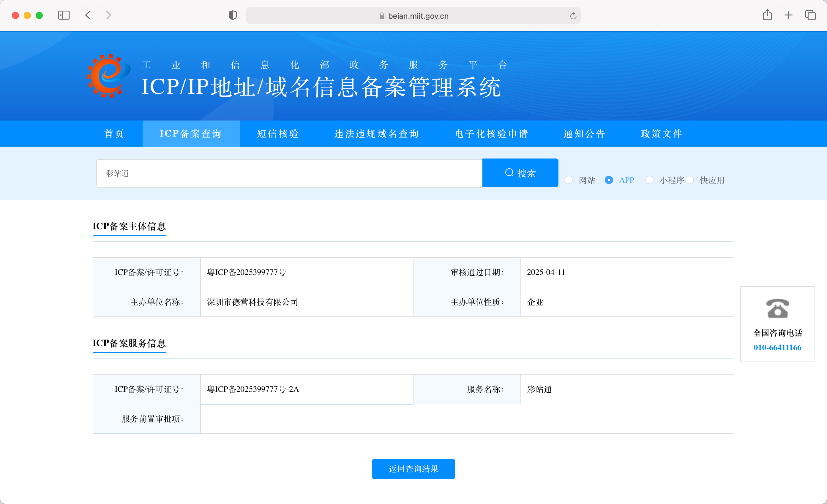The height and width of the screenshot is (504, 827).
Task: Click the privacy shield icon in toolbar
Action: [x=232, y=15]
